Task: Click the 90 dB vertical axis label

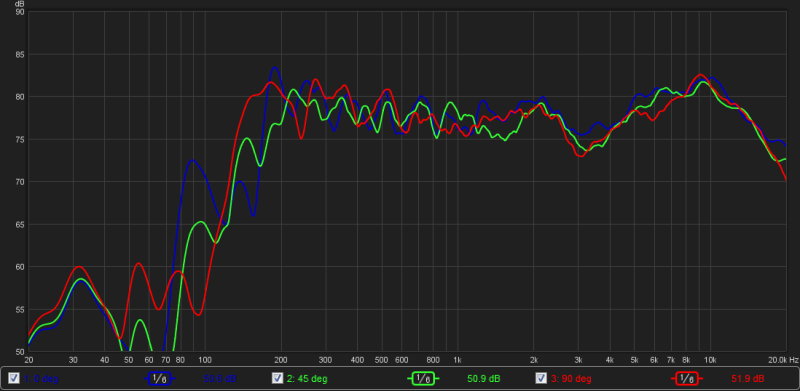Action: pyautogui.click(x=20, y=12)
